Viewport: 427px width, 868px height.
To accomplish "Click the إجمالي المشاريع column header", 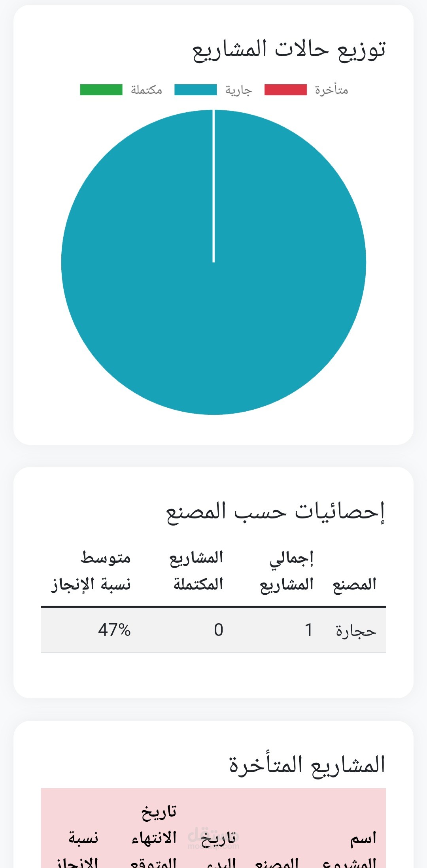I will coord(287,571).
